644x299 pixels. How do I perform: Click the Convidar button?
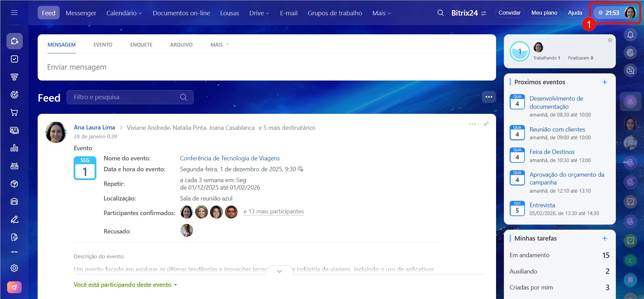[509, 13]
